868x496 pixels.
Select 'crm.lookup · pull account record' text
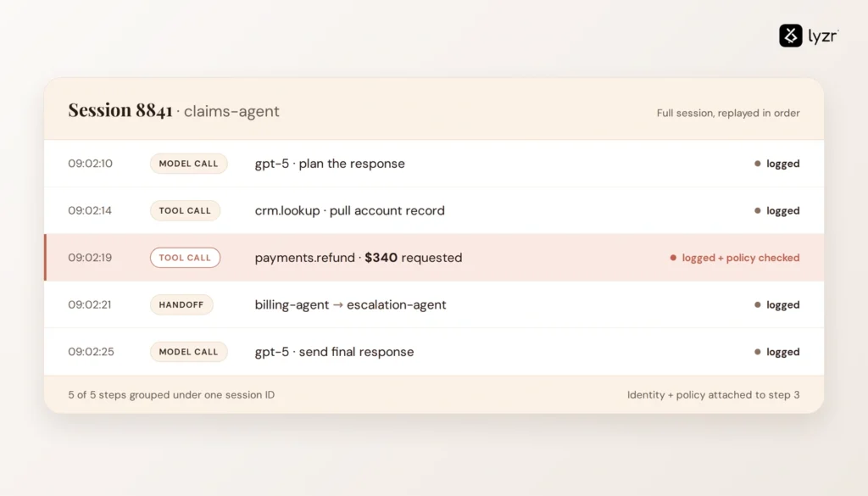point(349,210)
